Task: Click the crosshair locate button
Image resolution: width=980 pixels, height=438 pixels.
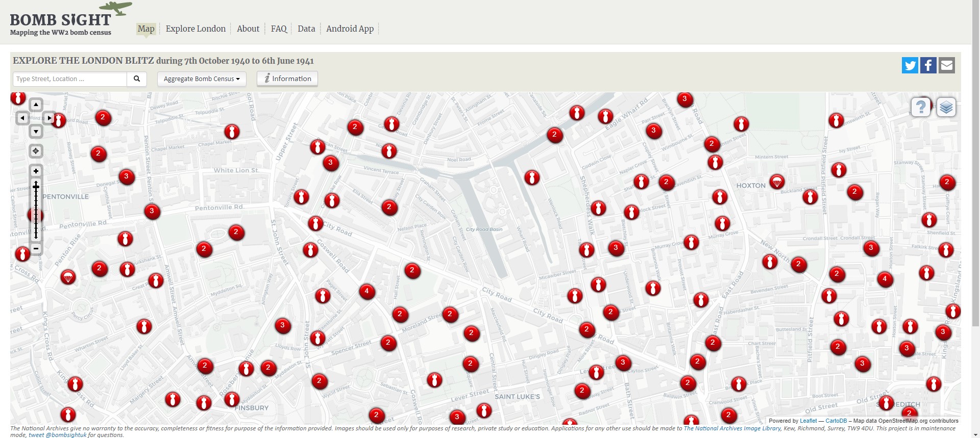Action: pos(36,151)
